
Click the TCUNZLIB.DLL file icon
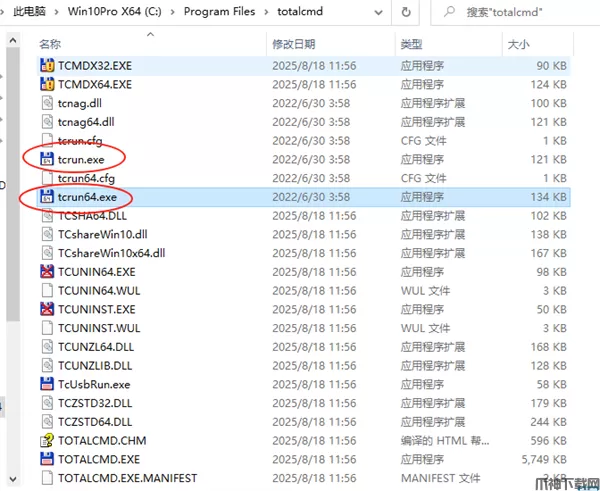click(x=47, y=365)
